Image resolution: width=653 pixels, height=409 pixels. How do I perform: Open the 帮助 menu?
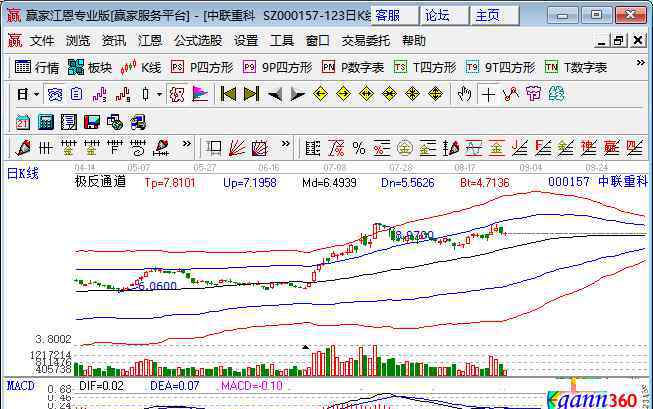tap(414, 41)
